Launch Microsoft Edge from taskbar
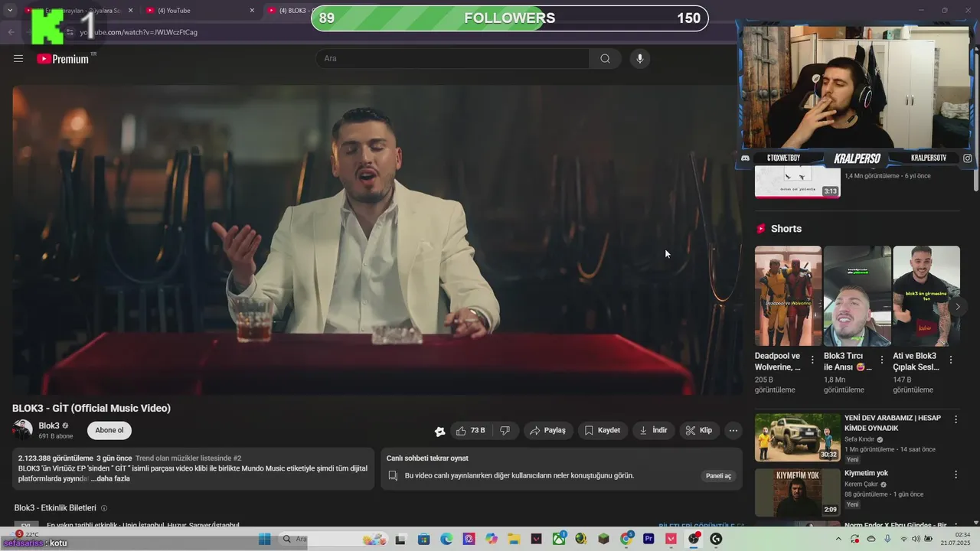980x551 pixels. [446, 540]
